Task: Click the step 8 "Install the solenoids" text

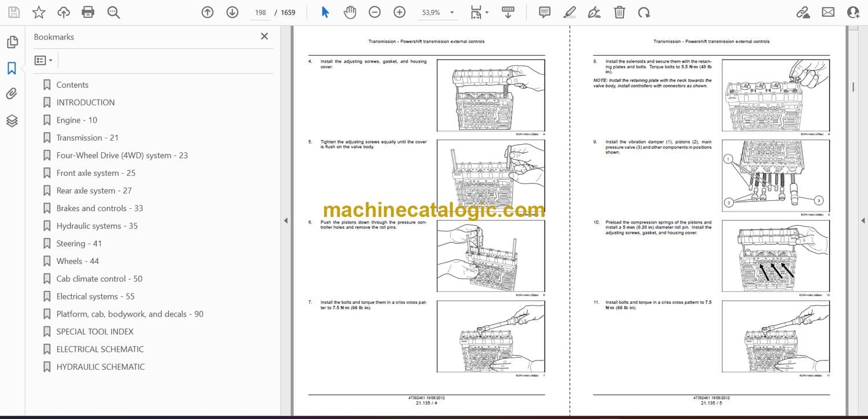Action: coord(659,67)
